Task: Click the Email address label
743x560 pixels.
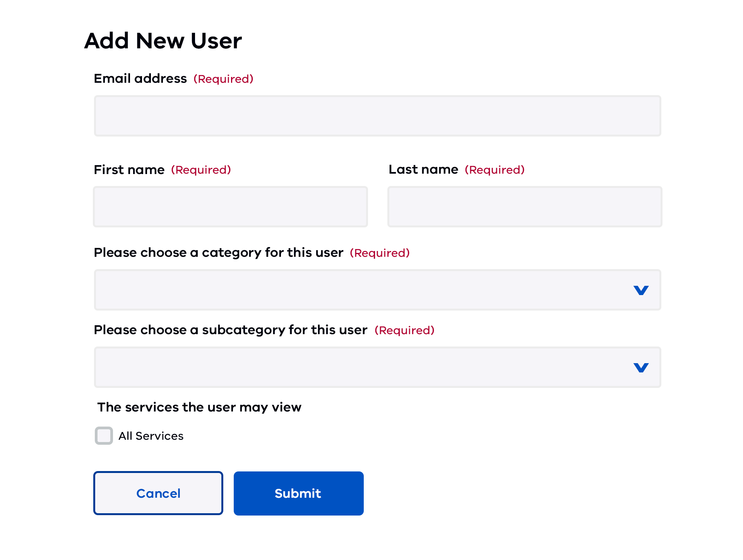Action: [x=140, y=78]
